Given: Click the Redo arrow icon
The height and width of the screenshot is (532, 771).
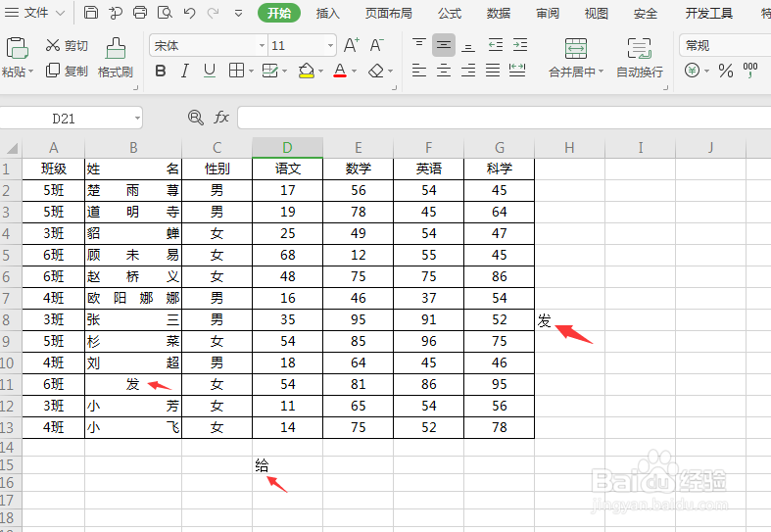Looking at the screenshot, I should click(213, 13).
